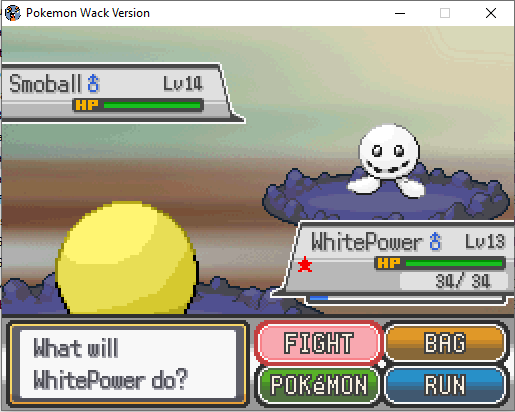Click the red star status icon
This screenshot has height=412, width=515.
click(305, 265)
